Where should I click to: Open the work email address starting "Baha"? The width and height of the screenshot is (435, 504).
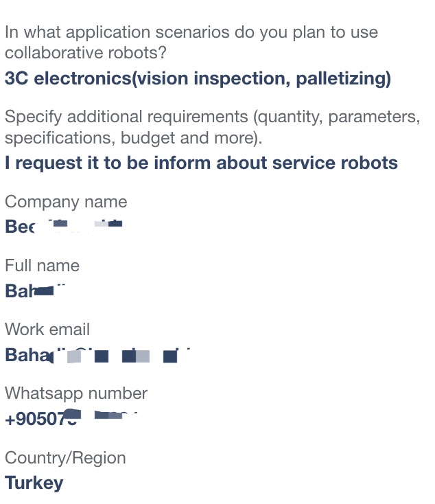coord(97,355)
